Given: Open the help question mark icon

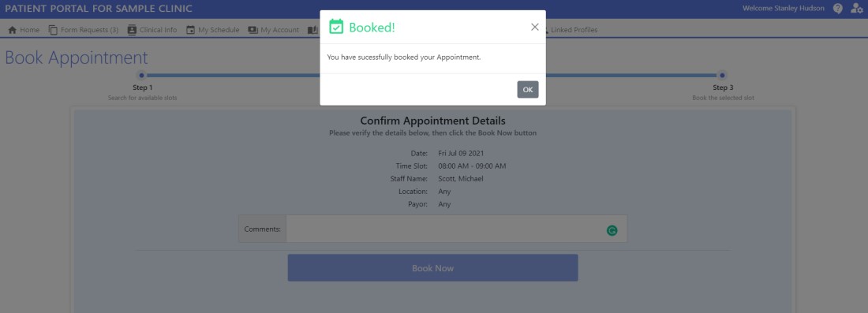Looking at the screenshot, I should 838,9.
